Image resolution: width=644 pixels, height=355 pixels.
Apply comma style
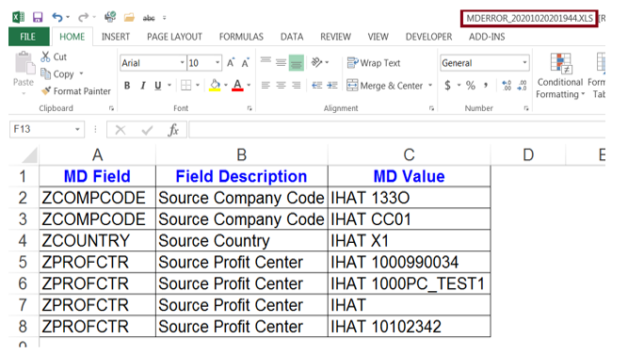click(486, 85)
